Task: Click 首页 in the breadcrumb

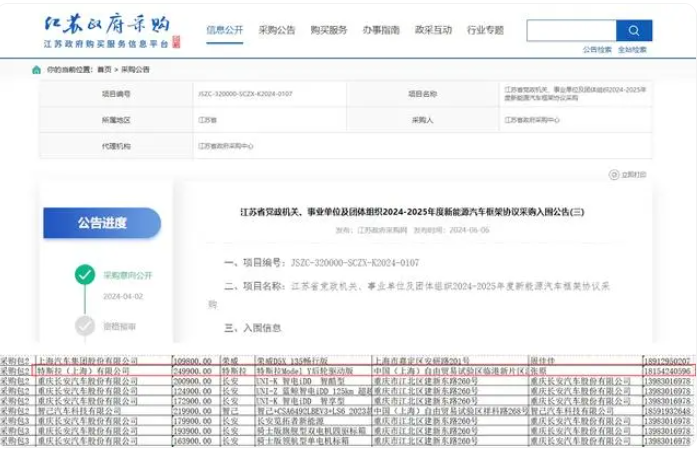Action: pos(104,70)
